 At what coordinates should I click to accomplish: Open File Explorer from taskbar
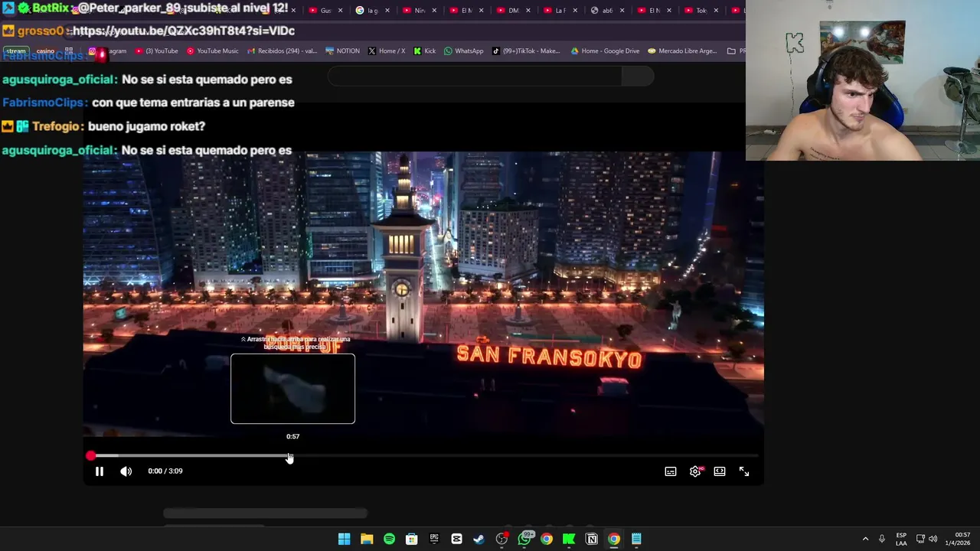367,539
